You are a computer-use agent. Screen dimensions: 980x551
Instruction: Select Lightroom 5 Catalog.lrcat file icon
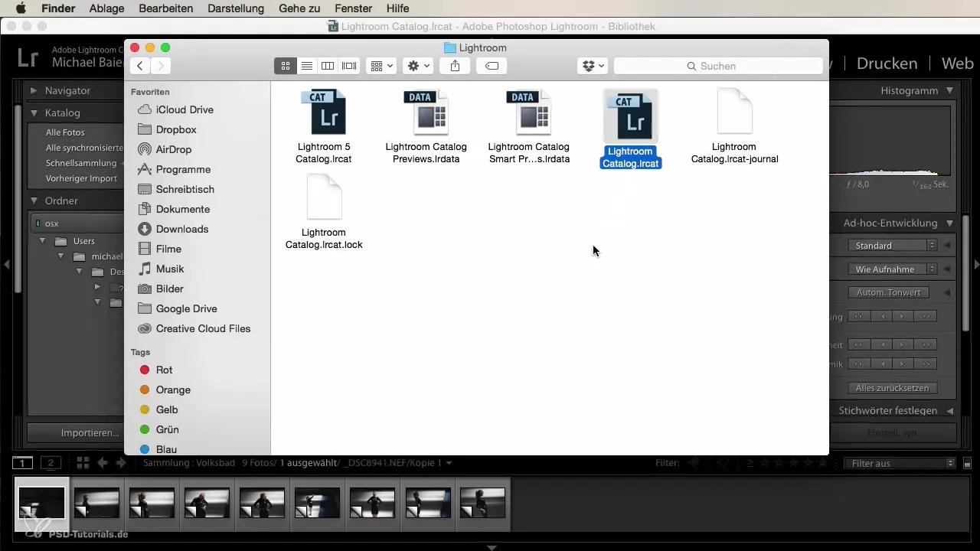coord(323,112)
